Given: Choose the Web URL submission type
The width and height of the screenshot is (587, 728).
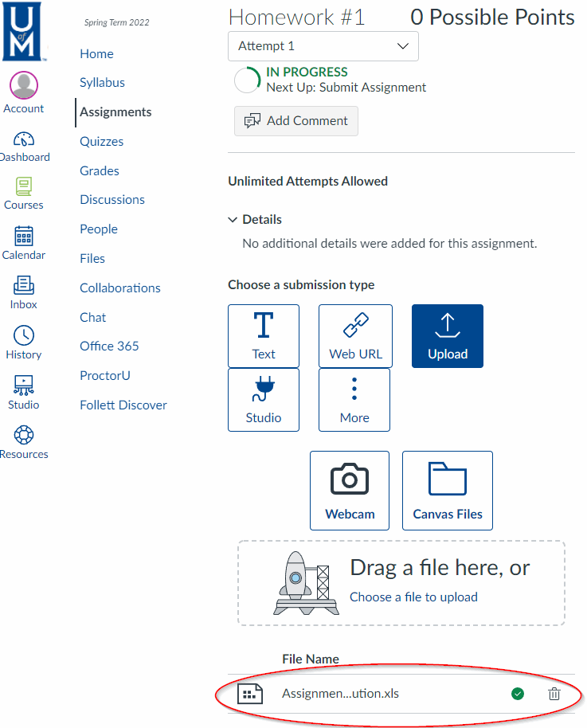Looking at the screenshot, I should (x=356, y=336).
